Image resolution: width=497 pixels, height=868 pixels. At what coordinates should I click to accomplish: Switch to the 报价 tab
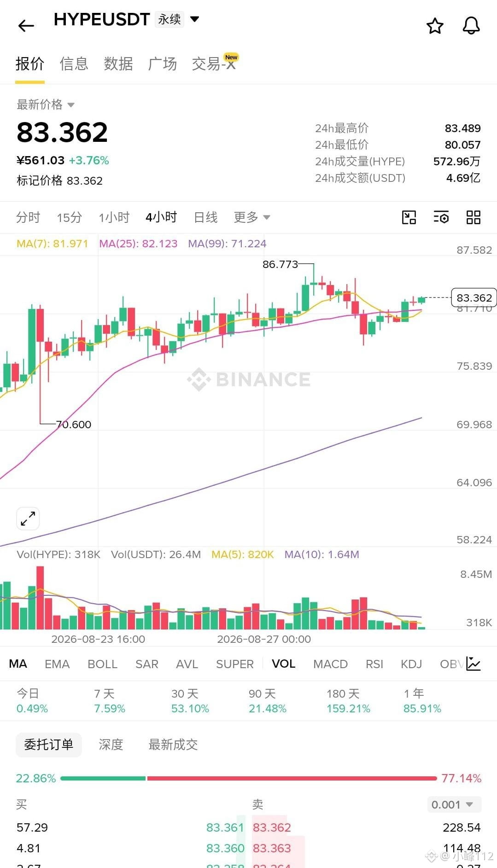click(x=30, y=64)
